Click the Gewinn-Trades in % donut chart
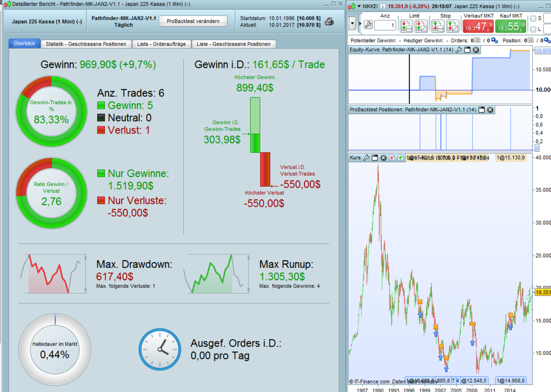This screenshot has height=392, width=551. (51, 111)
